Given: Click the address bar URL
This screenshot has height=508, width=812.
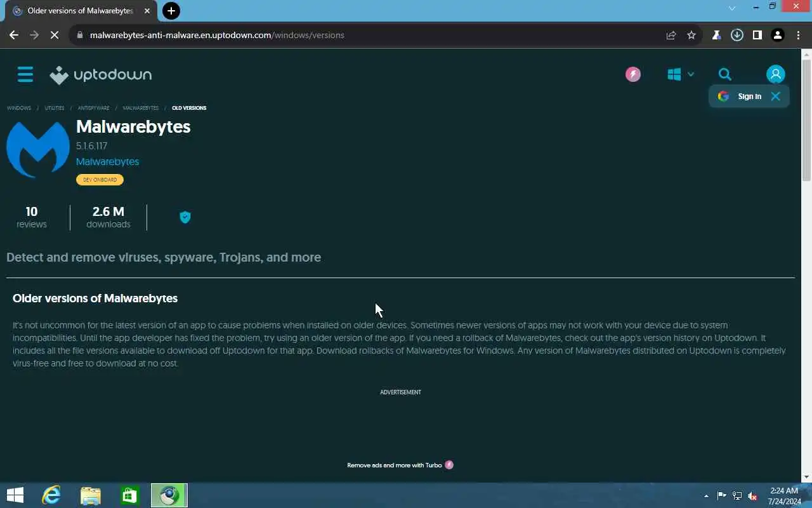Looking at the screenshot, I should 217,35.
